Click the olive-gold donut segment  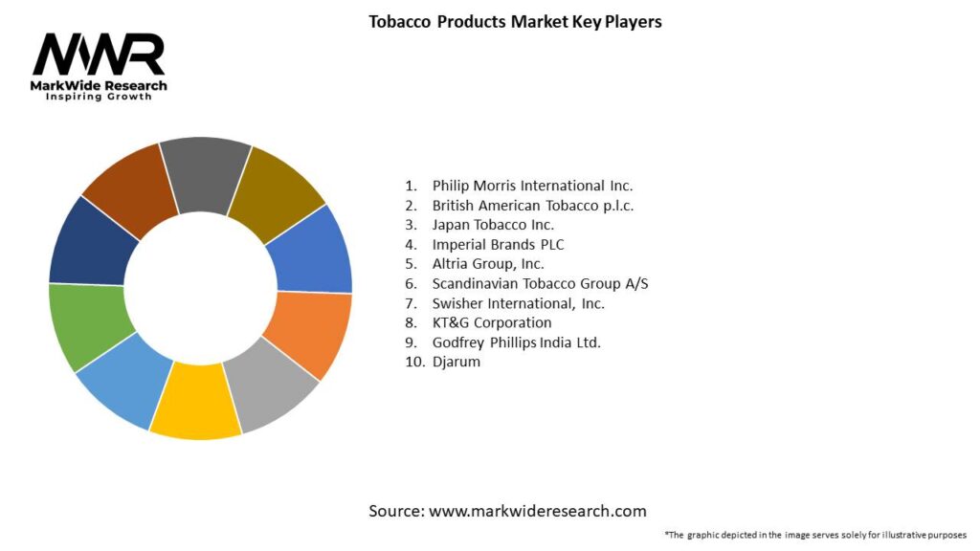coord(278,193)
